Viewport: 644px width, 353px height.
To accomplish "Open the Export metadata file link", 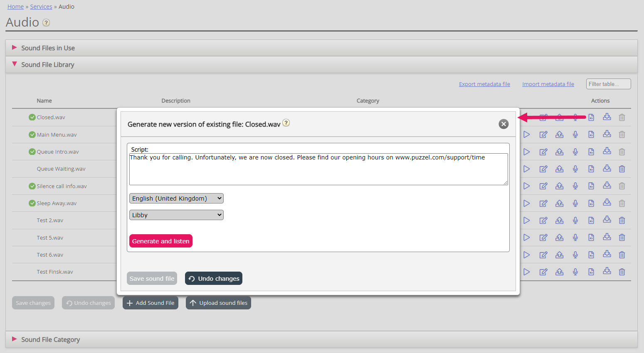I will click(484, 84).
